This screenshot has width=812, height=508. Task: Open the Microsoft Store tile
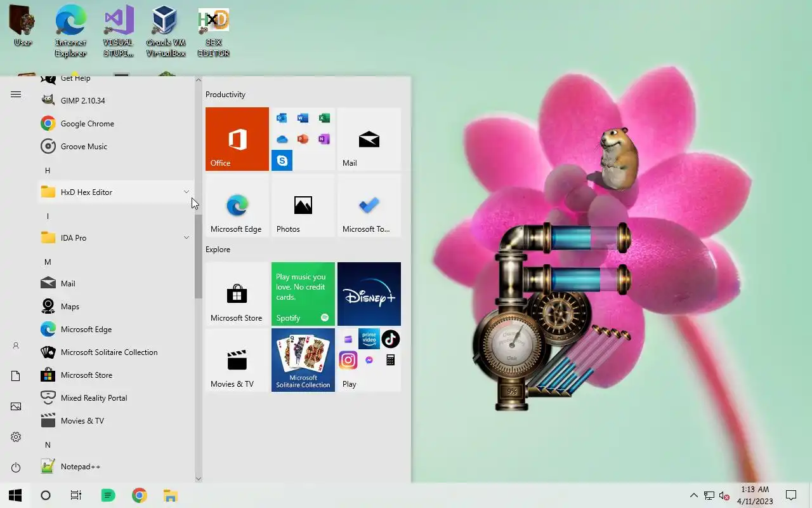tap(237, 294)
